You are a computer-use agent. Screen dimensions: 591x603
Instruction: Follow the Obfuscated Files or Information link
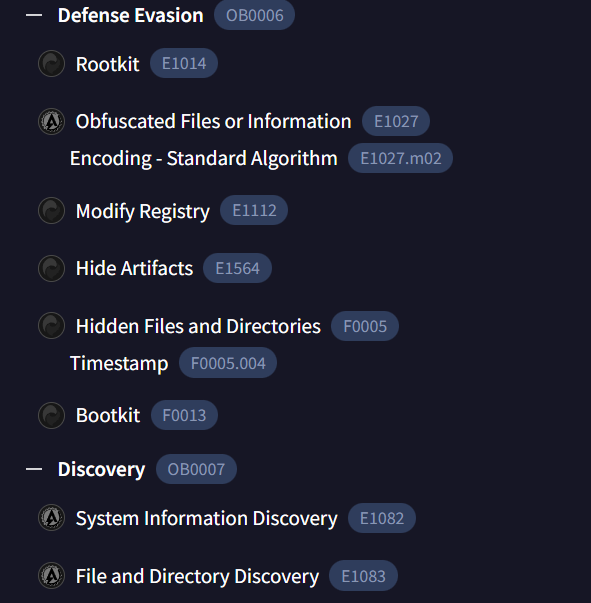[x=213, y=121]
